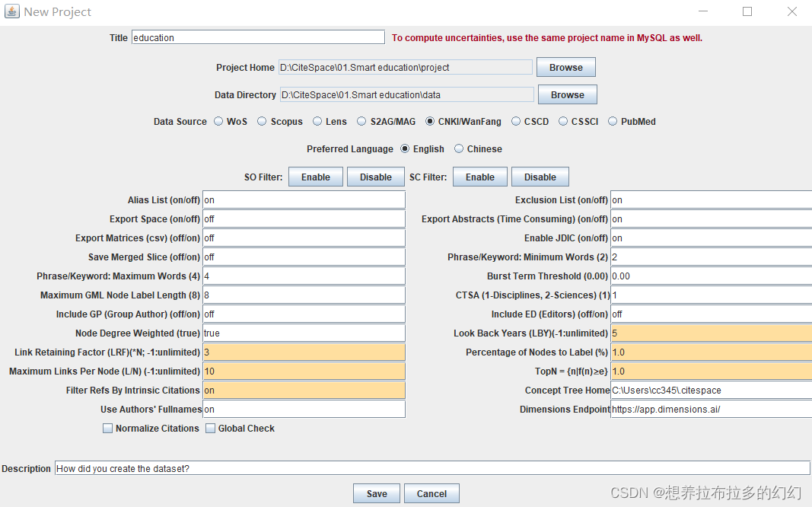Edit the Alias List on/off field
Viewport: 812px width, 507px height.
304,200
